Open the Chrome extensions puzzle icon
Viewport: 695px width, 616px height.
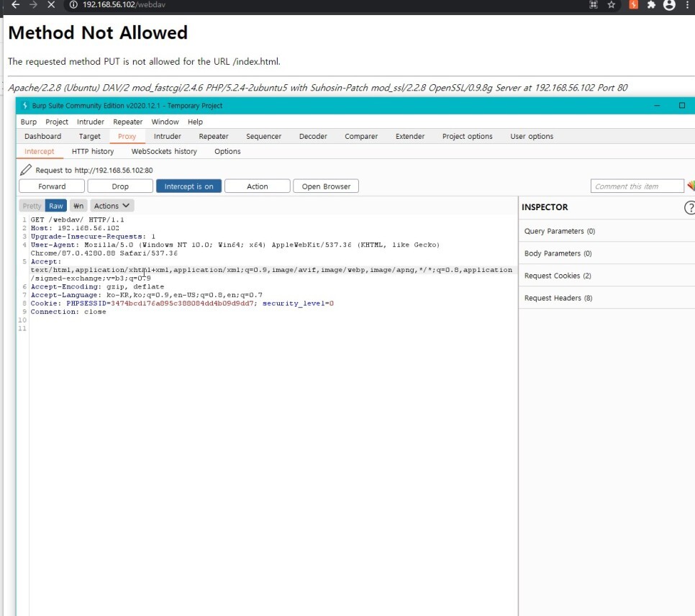(651, 5)
